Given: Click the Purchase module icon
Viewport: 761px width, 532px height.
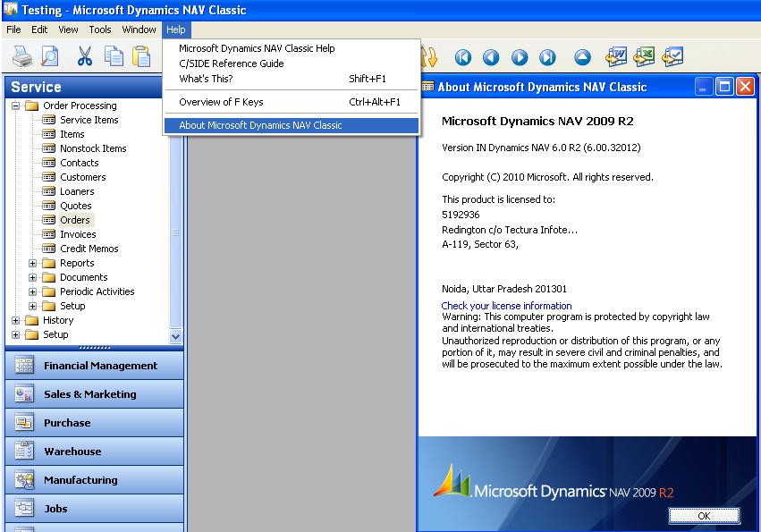Looking at the screenshot, I should coord(24,423).
